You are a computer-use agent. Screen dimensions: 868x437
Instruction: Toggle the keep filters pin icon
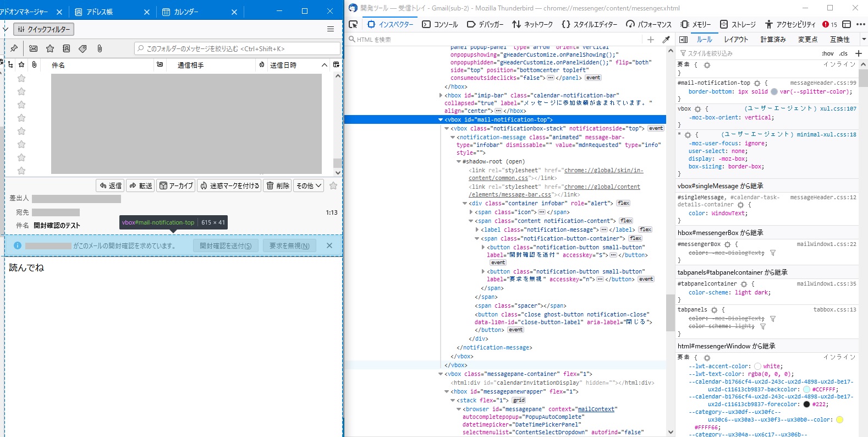pos(14,48)
